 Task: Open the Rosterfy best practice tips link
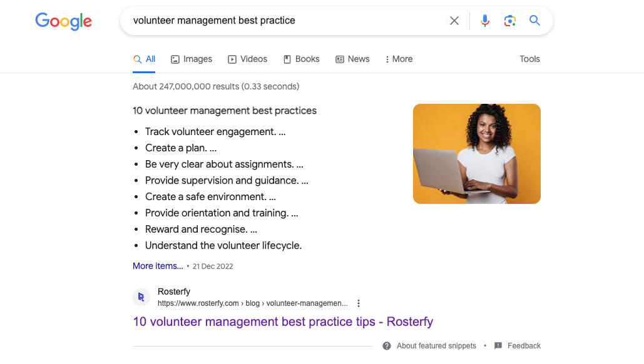coord(283,321)
